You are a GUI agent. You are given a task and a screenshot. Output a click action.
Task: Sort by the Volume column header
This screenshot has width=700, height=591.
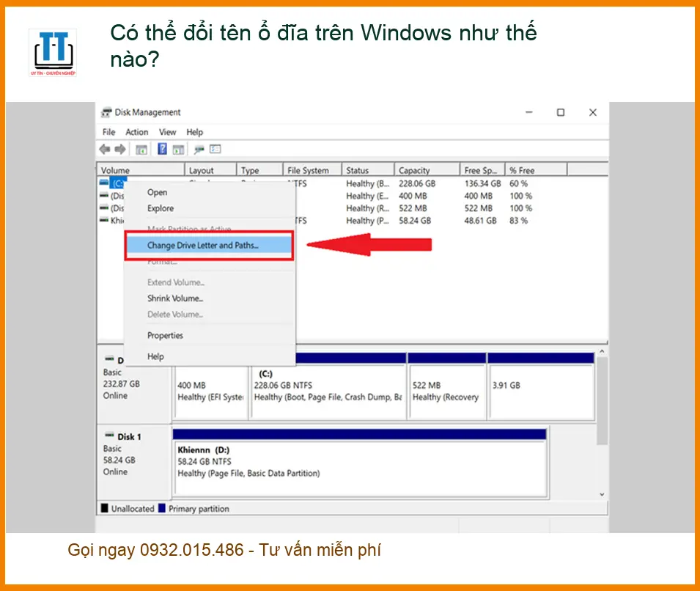point(141,170)
